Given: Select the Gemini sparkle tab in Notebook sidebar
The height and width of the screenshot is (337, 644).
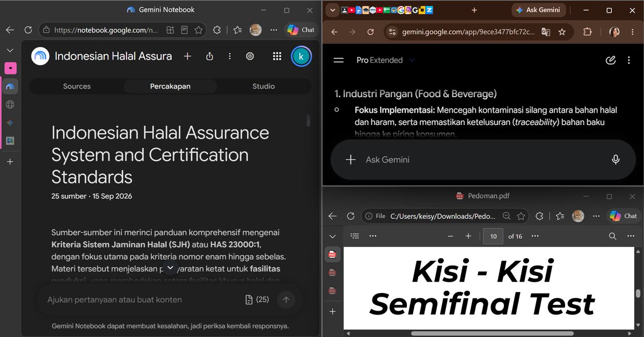Looking at the screenshot, I should tap(10, 122).
